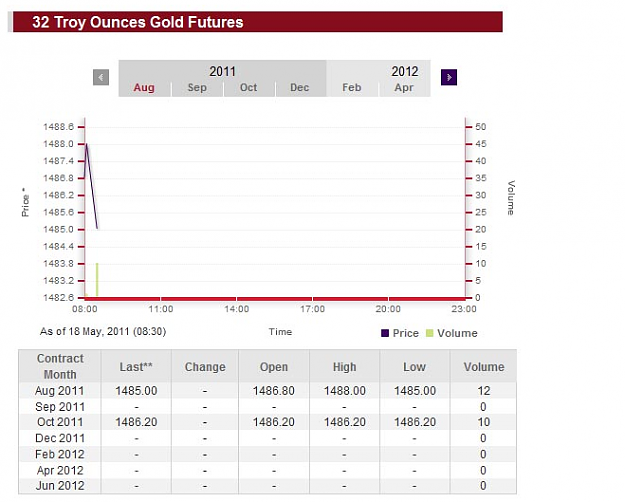
Task: Click Aug 2011 volume value 12
Action: pyautogui.click(x=483, y=391)
